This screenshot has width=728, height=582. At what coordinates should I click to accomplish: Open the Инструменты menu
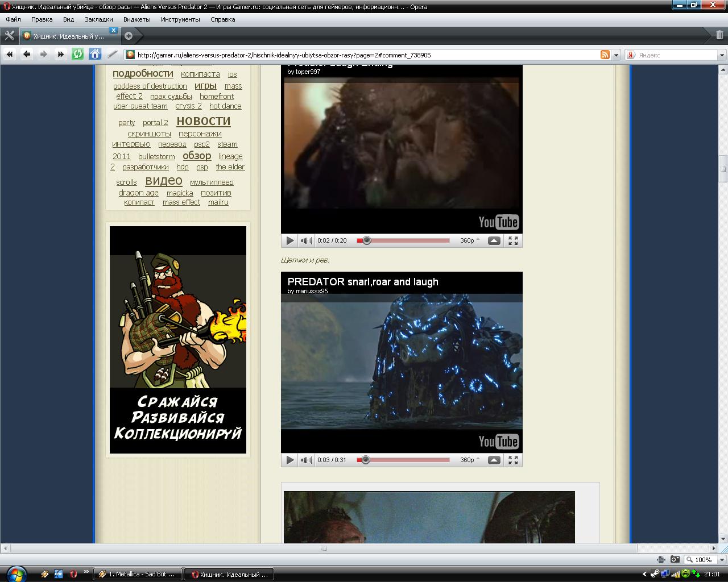coord(180,19)
